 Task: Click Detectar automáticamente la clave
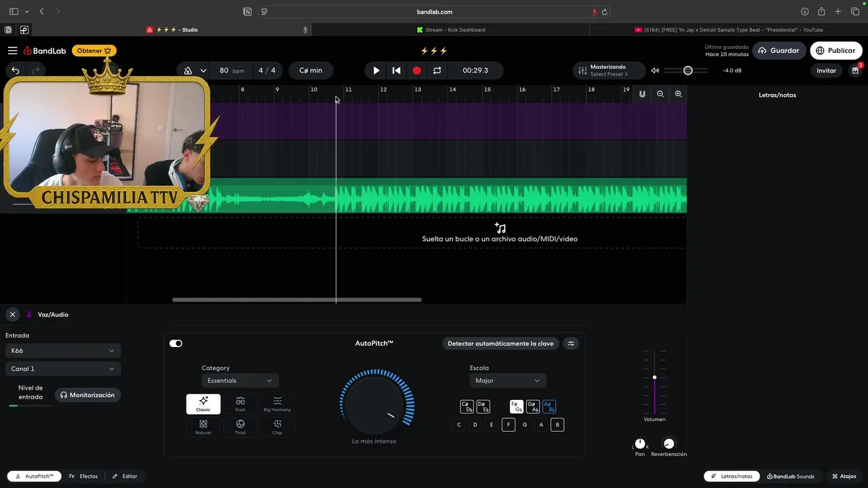(500, 344)
